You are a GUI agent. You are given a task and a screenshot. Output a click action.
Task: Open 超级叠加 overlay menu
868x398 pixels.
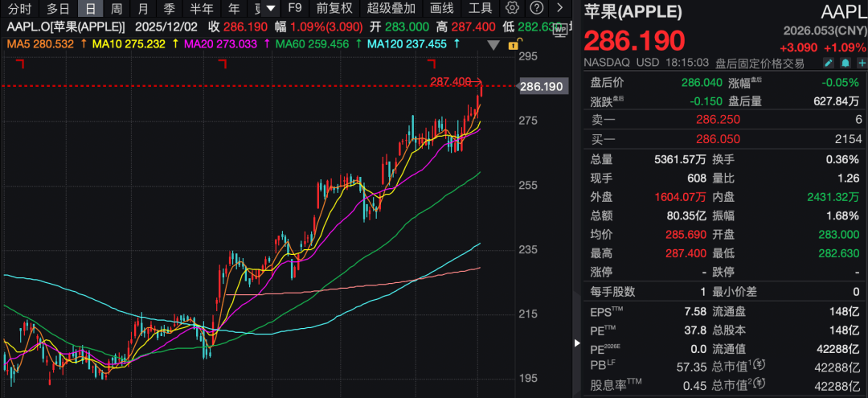[x=391, y=8]
